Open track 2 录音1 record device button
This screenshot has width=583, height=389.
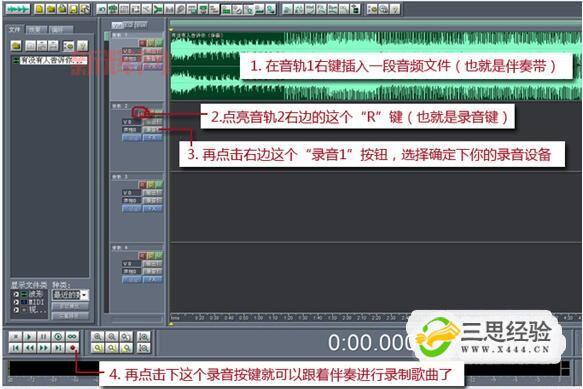click(x=153, y=129)
